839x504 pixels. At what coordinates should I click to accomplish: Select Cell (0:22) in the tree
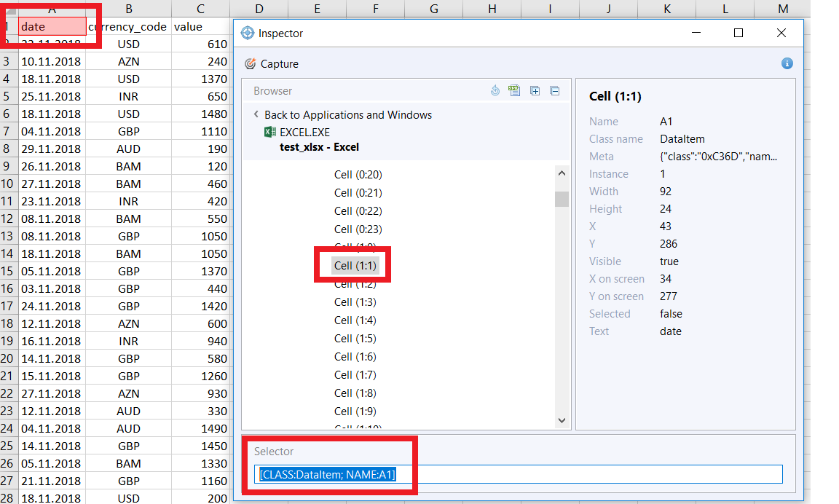(358, 210)
